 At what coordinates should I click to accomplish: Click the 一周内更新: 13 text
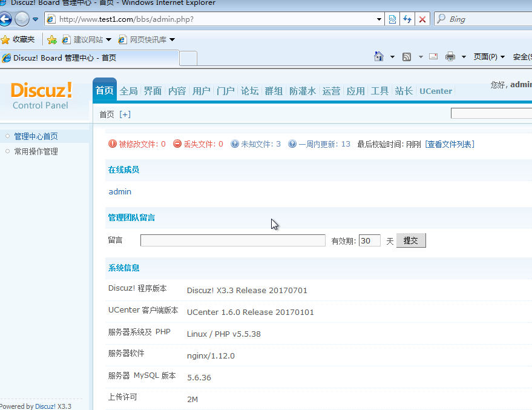coord(324,144)
